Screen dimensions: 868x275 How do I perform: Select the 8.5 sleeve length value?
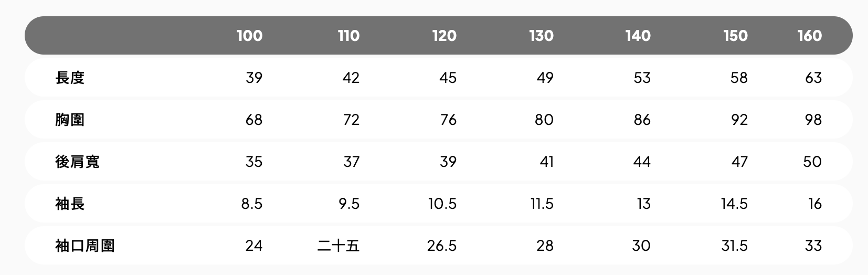pyautogui.click(x=252, y=204)
